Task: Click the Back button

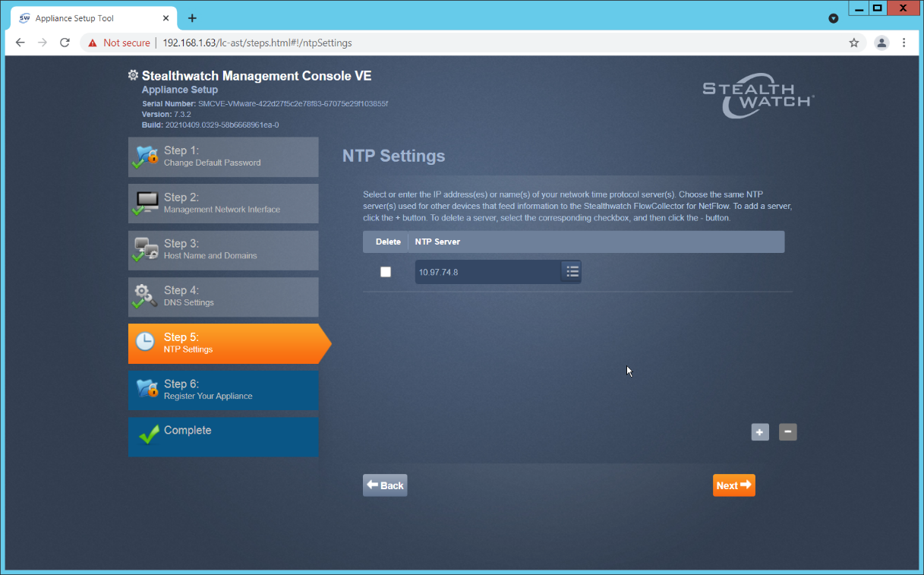Action: [384, 485]
